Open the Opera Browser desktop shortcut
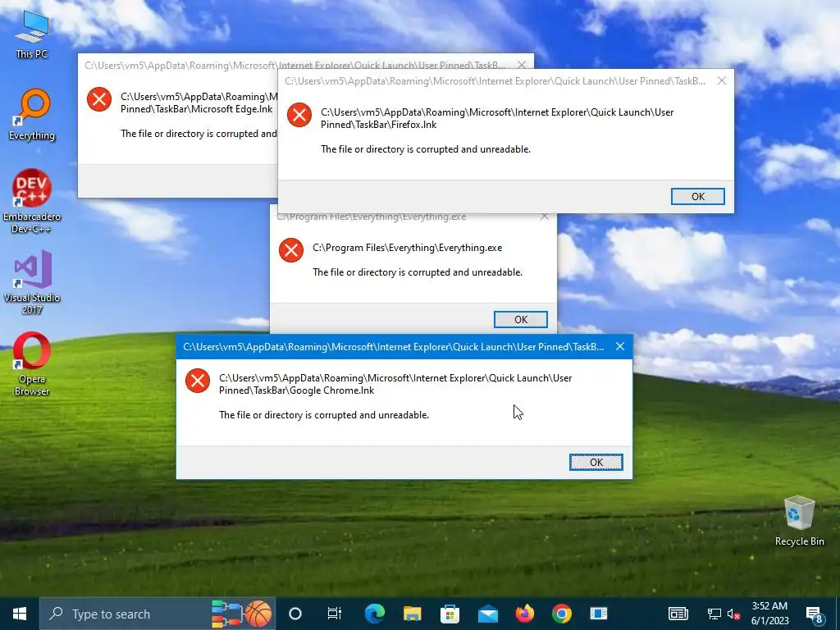Image resolution: width=840 pixels, height=630 pixels. [32, 364]
